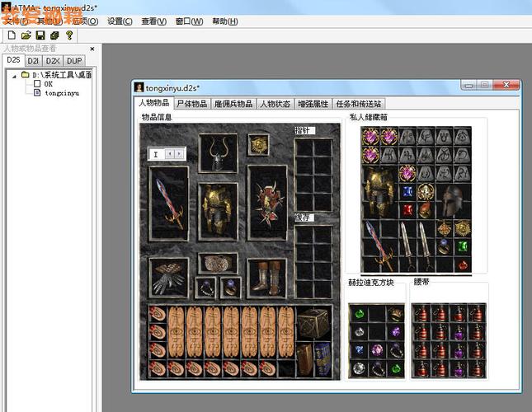The height and width of the screenshot is (412, 532).
Task: Select the top-left jewel in private stash
Action: tap(370, 137)
